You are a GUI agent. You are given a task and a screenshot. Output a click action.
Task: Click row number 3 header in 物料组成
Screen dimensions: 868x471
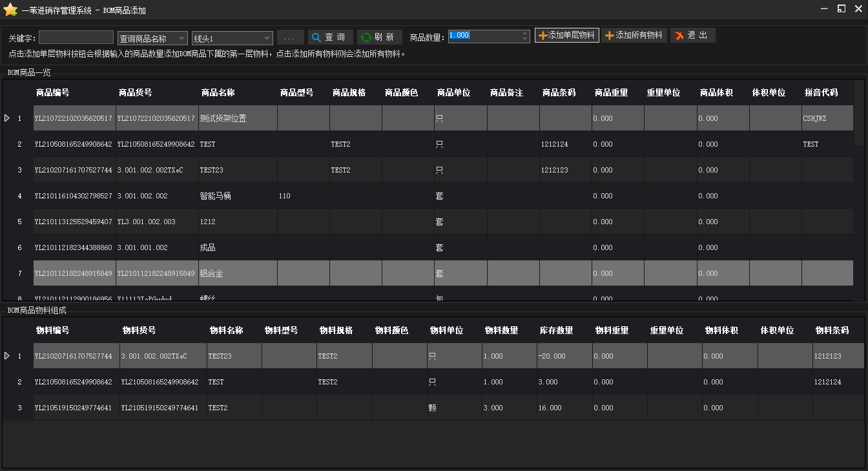[x=18, y=408]
